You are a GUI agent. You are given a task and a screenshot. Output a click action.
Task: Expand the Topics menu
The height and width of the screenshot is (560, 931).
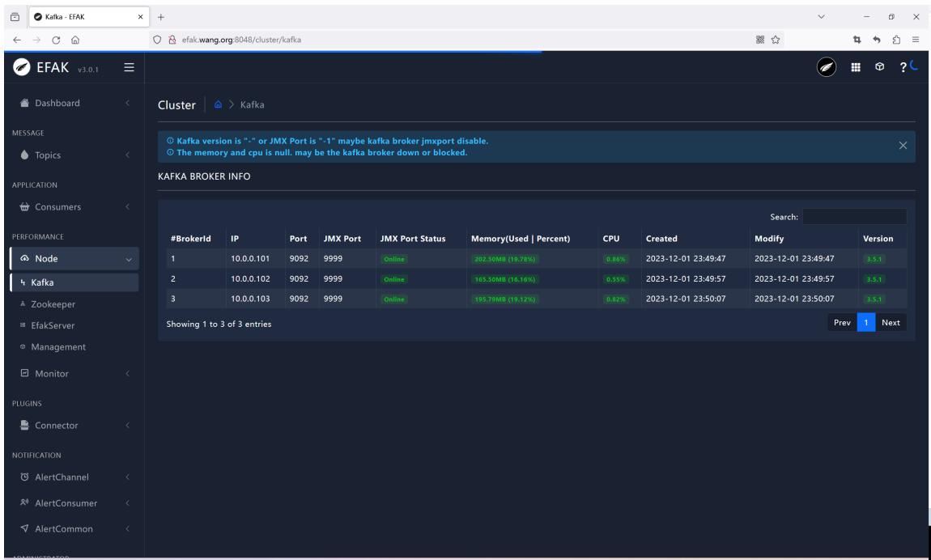click(74, 155)
